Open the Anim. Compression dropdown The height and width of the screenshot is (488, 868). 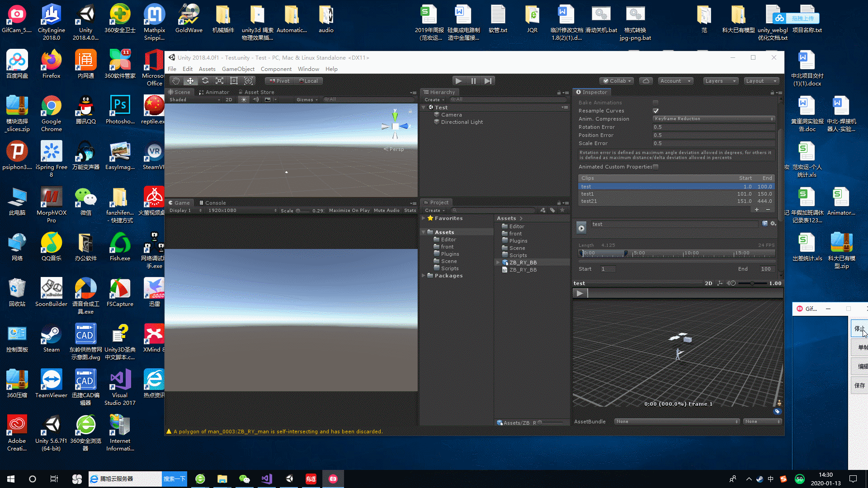click(713, 119)
